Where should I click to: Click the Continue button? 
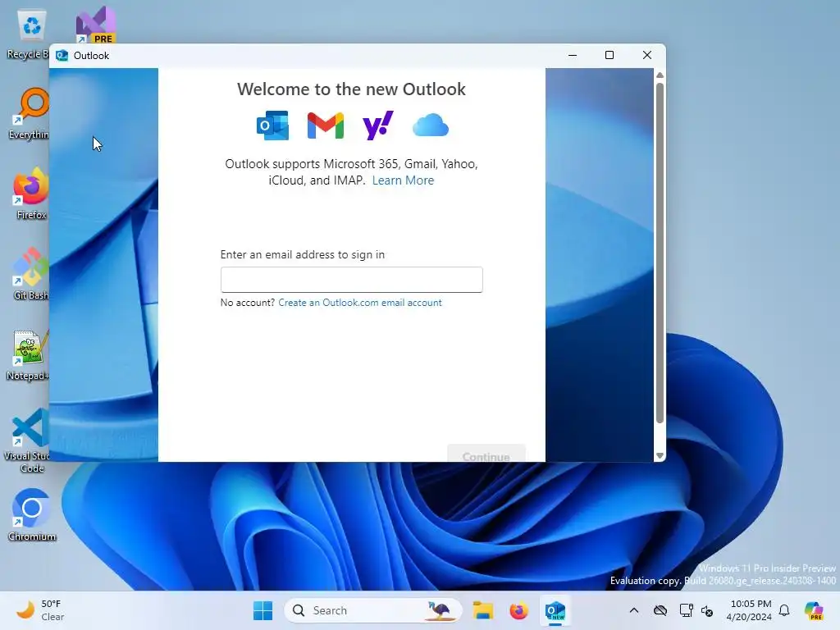[486, 454]
